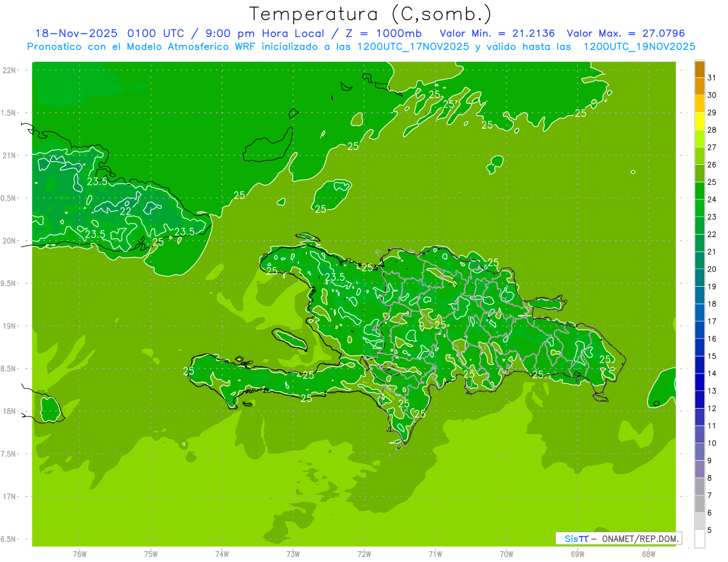The image size is (728, 562).
Task: Pick the white swatch below 5
Action: [x=699, y=539]
